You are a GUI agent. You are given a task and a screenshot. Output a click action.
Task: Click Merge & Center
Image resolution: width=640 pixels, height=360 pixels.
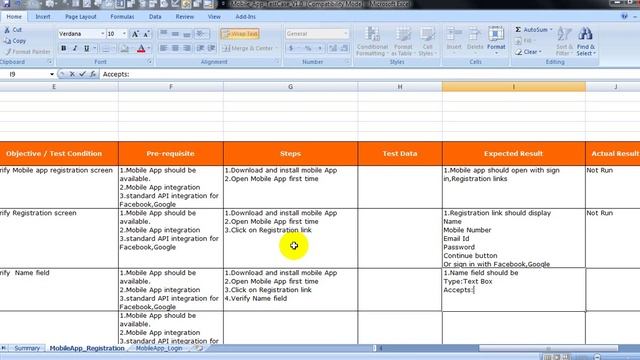pyautogui.click(x=249, y=48)
